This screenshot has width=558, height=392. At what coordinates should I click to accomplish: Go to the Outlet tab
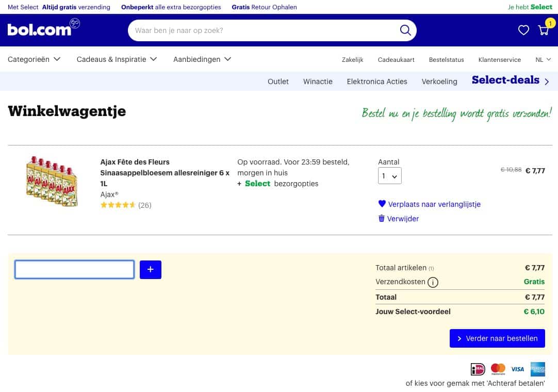[278, 81]
